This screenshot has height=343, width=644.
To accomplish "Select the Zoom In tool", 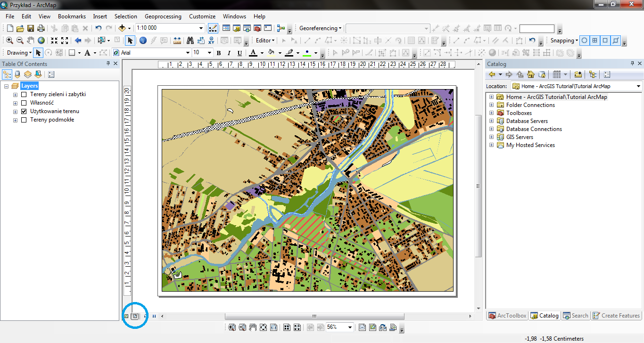I will (9, 41).
